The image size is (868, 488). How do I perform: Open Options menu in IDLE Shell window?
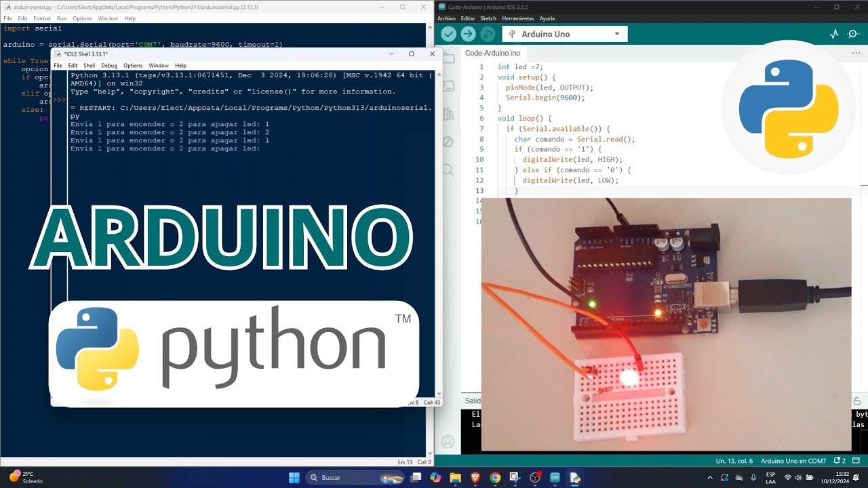coord(133,66)
